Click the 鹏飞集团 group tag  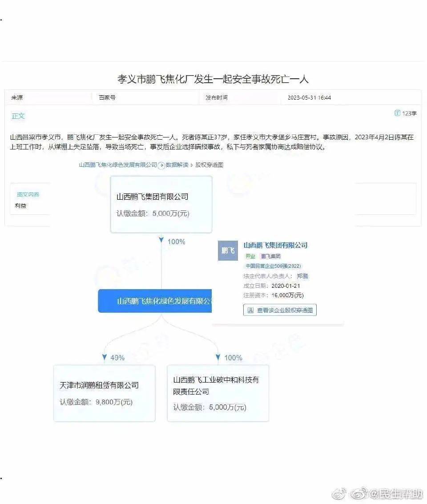(x=270, y=256)
